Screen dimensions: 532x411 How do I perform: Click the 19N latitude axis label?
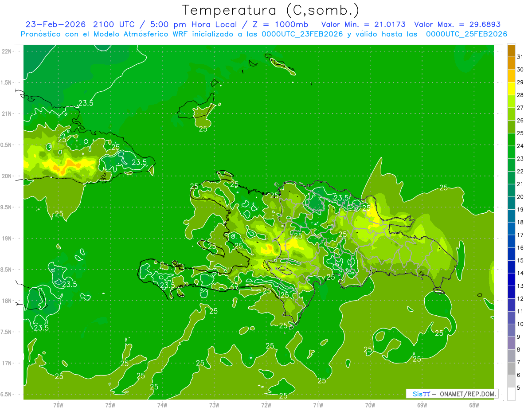(x=7, y=239)
